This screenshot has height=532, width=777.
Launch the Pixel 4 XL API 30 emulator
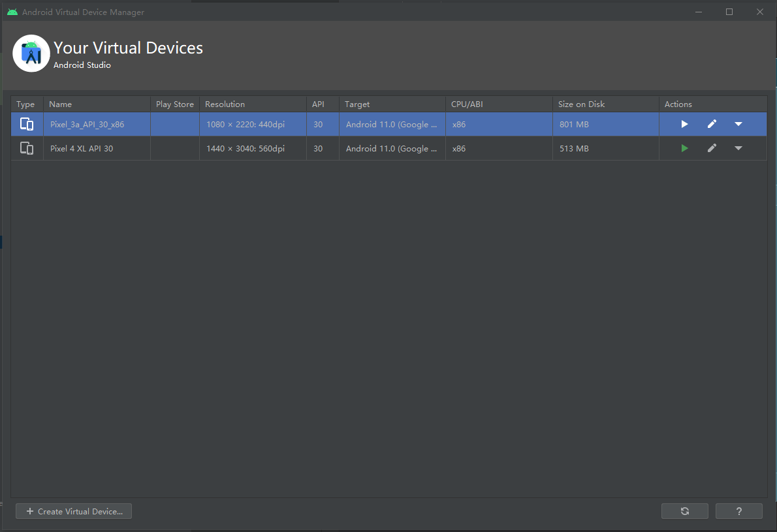684,148
